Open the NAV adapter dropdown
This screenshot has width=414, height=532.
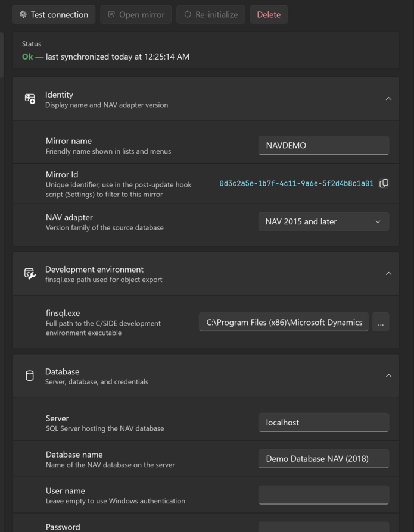[x=323, y=222]
